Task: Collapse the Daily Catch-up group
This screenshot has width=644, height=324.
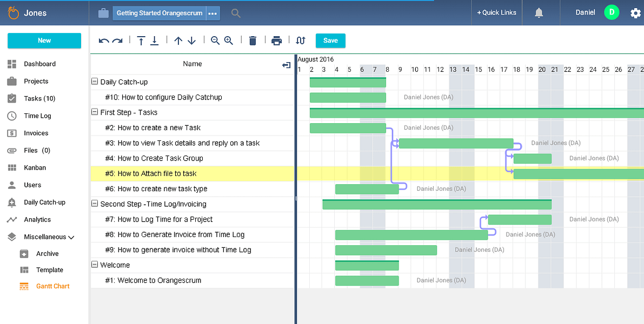Action: point(95,82)
